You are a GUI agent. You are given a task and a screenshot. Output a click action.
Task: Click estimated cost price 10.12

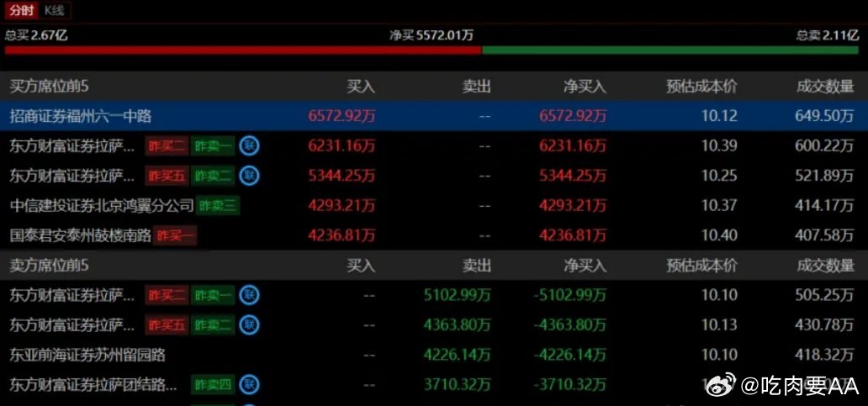pyautogui.click(x=719, y=116)
